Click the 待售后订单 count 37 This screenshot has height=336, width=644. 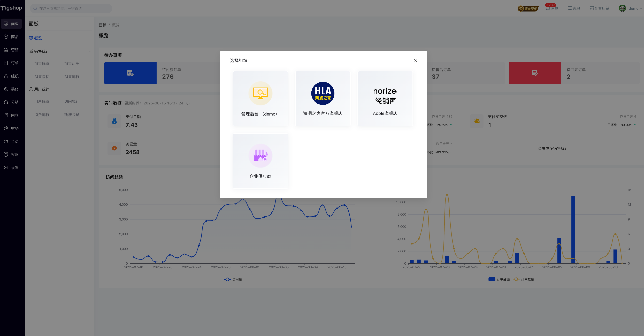[435, 77]
